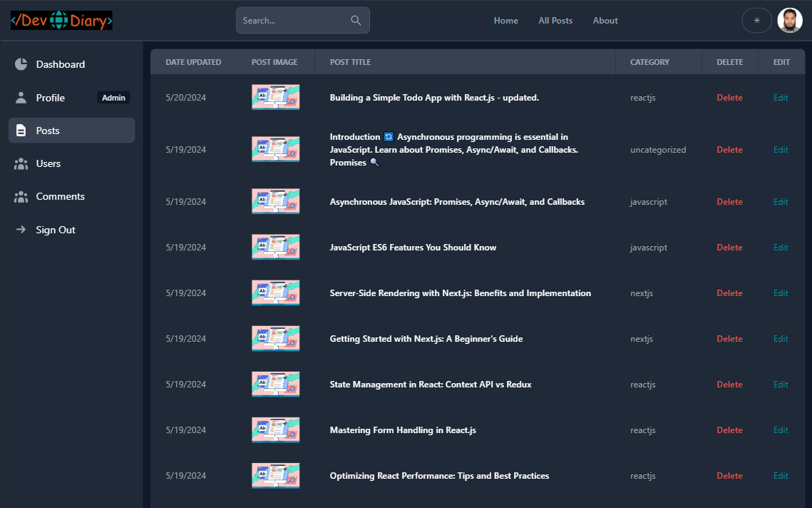Click the Dashboard pie chart icon

click(21, 64)
